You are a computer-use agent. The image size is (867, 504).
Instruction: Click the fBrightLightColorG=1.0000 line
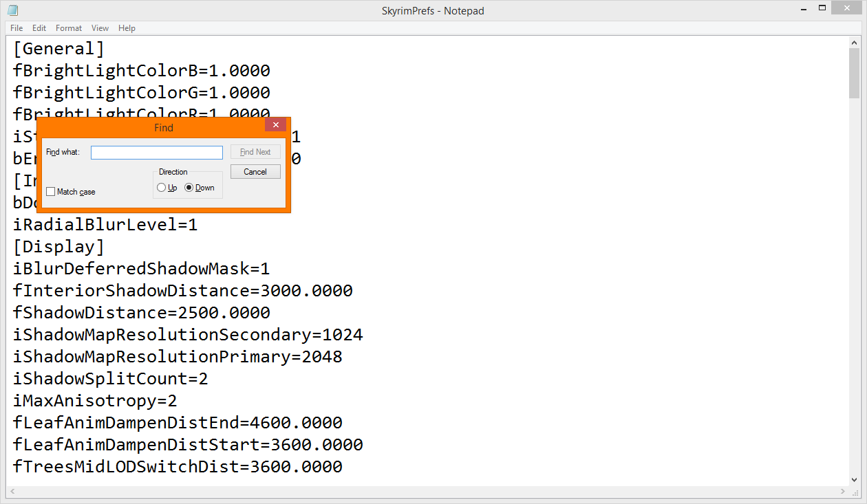(141, 93)
